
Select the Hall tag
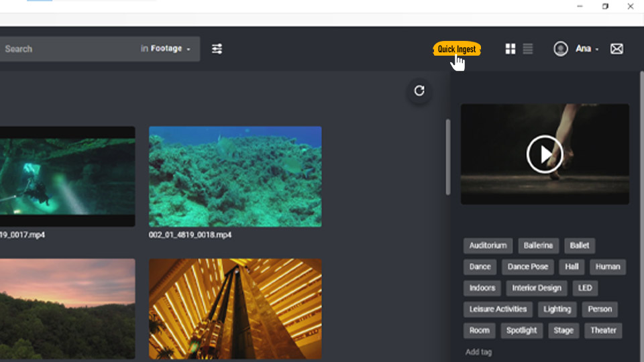572,267
